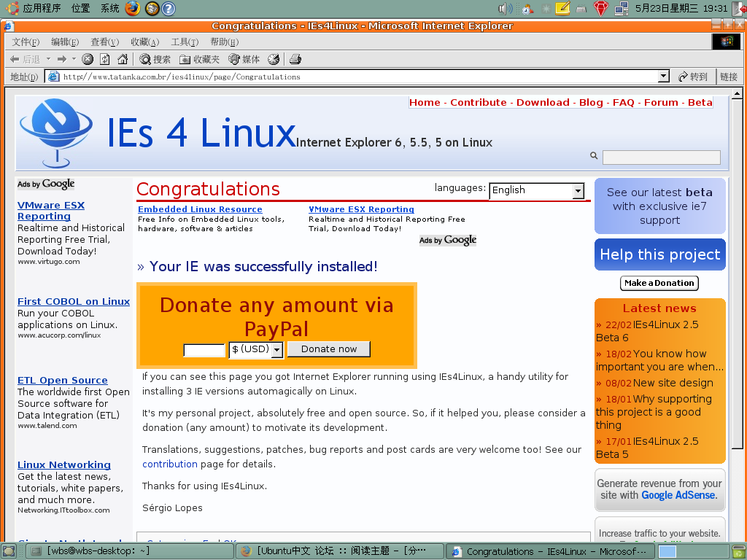Open the help icon in top panel
This screenshot has height=560, width=747.
coord(169,8)
